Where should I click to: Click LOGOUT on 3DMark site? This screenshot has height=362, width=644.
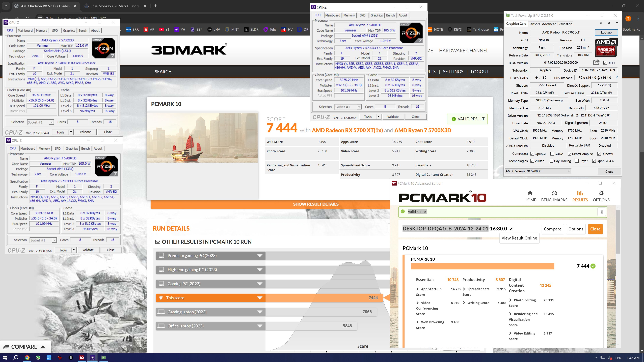[480, 72]
